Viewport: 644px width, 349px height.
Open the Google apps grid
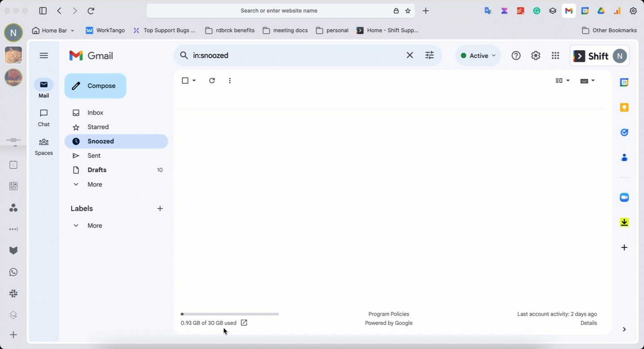pos(555,55)
